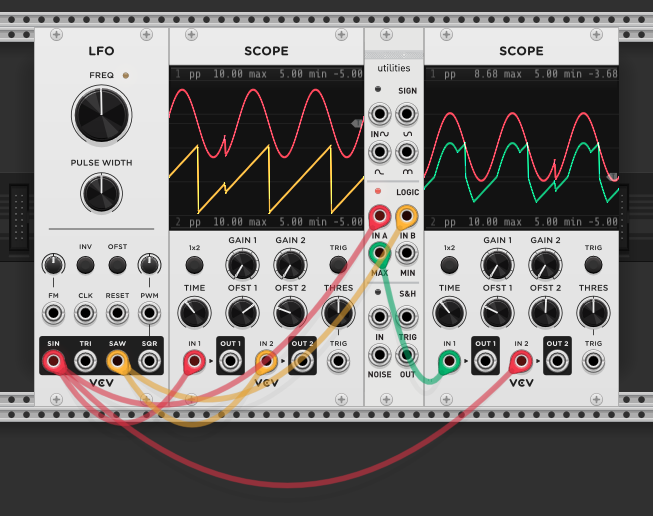
Task: Click the LFO SQR output jack
Action: 149,361
